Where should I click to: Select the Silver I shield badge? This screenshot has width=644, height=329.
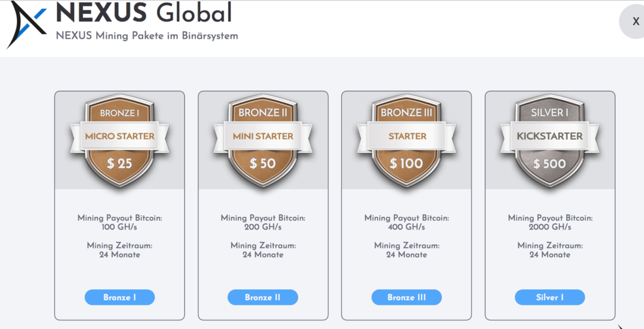coord(550,141)
